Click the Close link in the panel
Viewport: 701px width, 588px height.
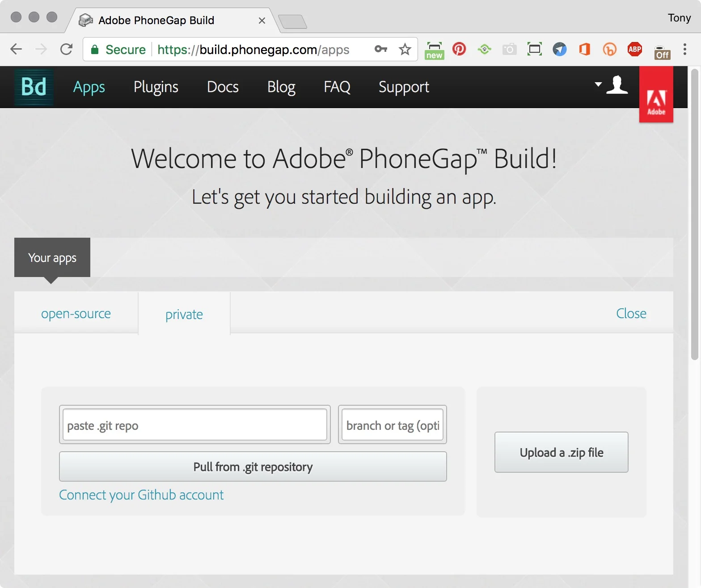point(631,313)
